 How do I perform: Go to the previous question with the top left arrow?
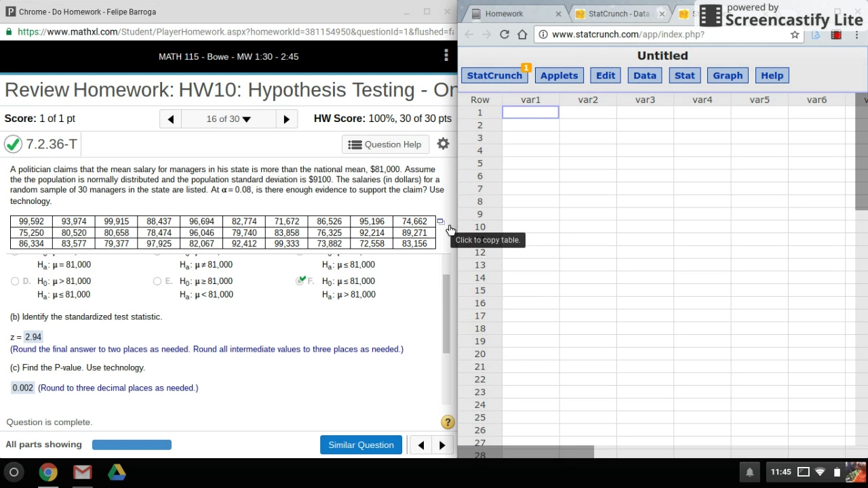pyautogui.click(x=171, y=119)
